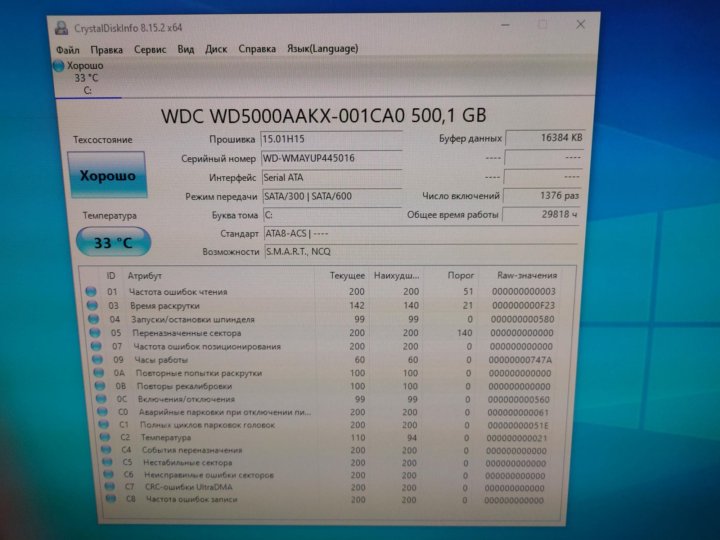The image size is (720, 540).
Task: Select row Запуски/остановки шпинделя
Action: pyautogui.click(x=325, y=319)
